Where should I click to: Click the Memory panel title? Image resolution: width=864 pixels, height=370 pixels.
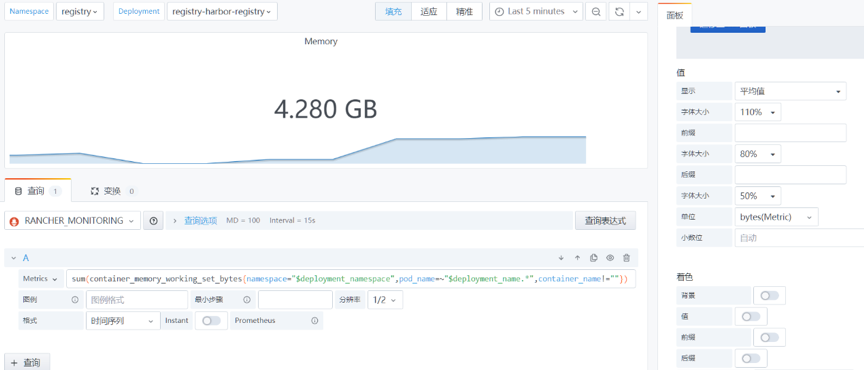321,41
